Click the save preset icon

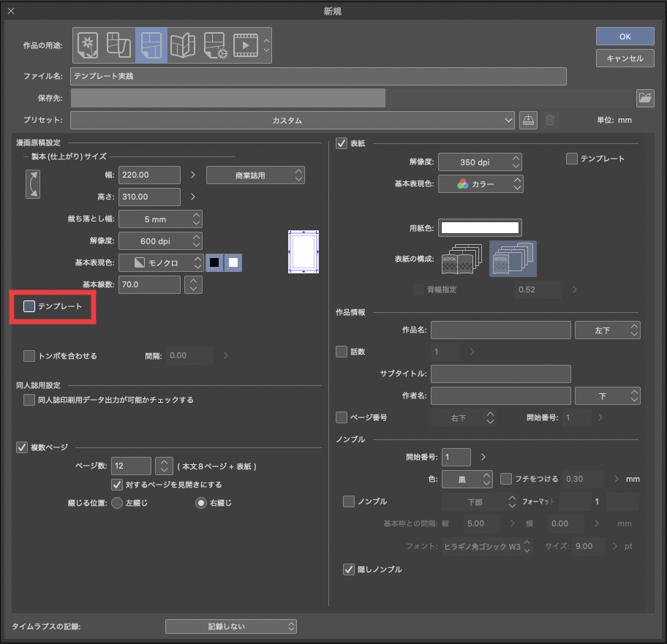pos(528,121)
